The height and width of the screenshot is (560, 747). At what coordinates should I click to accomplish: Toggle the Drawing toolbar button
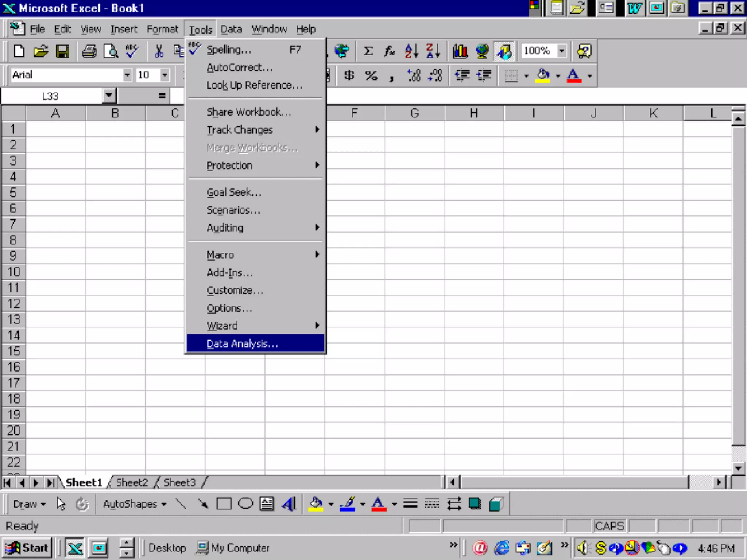[x=504, y=51]
